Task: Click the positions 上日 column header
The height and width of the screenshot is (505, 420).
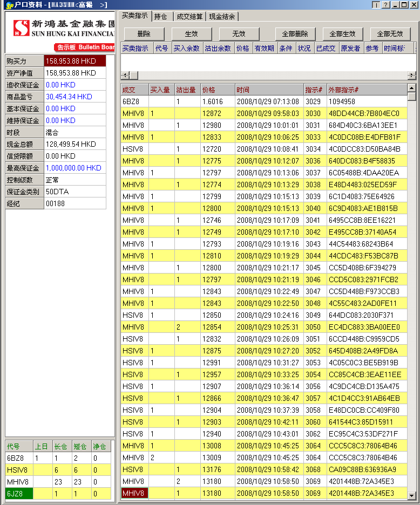Action: point(43,446)
